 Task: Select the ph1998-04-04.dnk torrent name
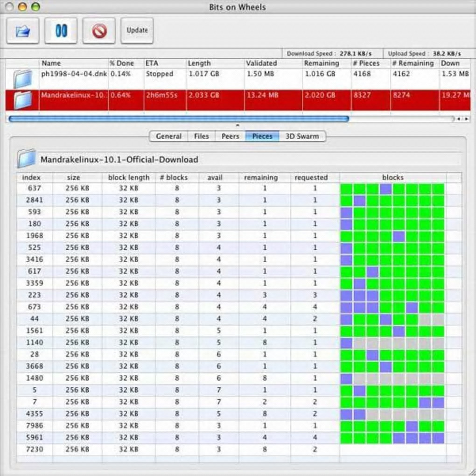(74, 74)
